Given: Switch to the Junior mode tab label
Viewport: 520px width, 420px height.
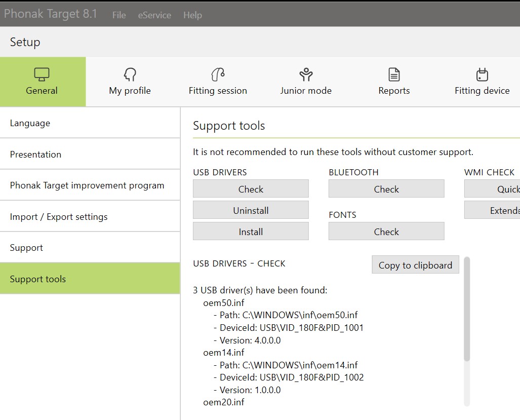Looking at the screenshot, I should [x=306, y=91].
